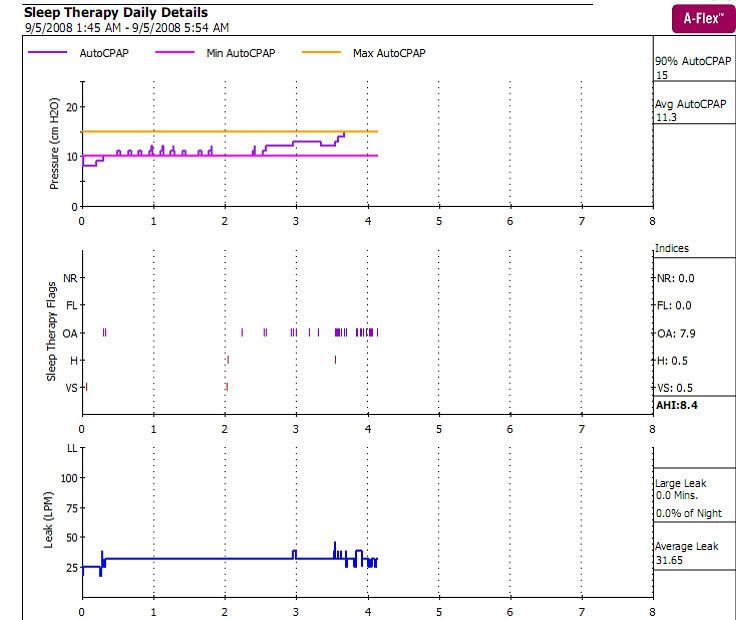Click the average leak value 31.65
This screenshot has width=736, height=620.
669,560
